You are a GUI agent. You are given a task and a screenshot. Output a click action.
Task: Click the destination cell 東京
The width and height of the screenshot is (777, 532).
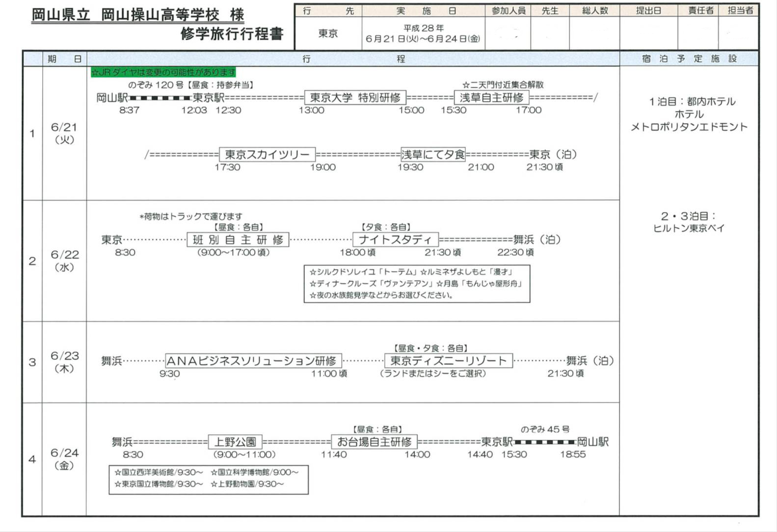[328, 33]
